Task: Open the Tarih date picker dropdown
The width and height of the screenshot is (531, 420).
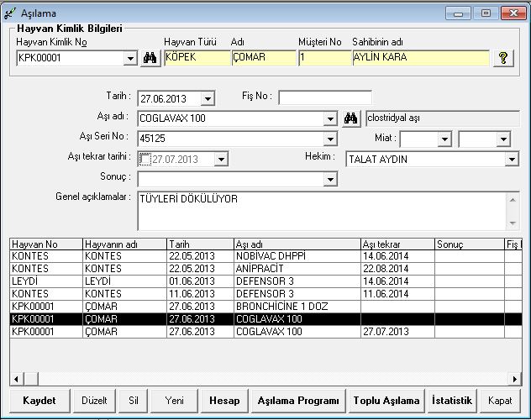Action: (208, 99)
